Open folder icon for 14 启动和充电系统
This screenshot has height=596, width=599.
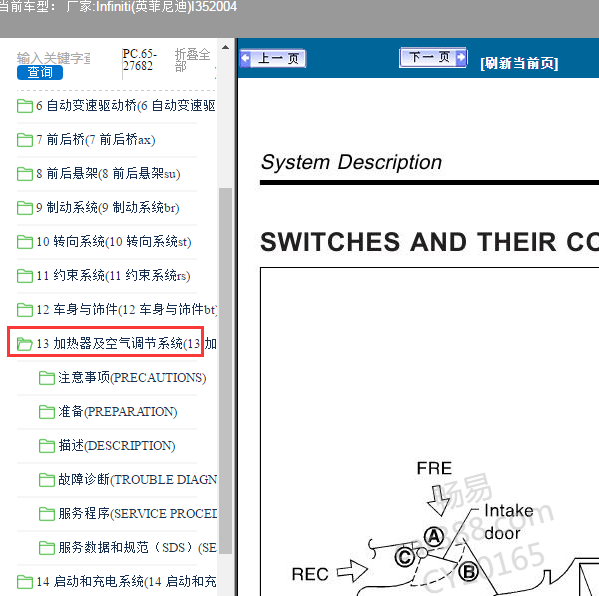click(25, 582)
